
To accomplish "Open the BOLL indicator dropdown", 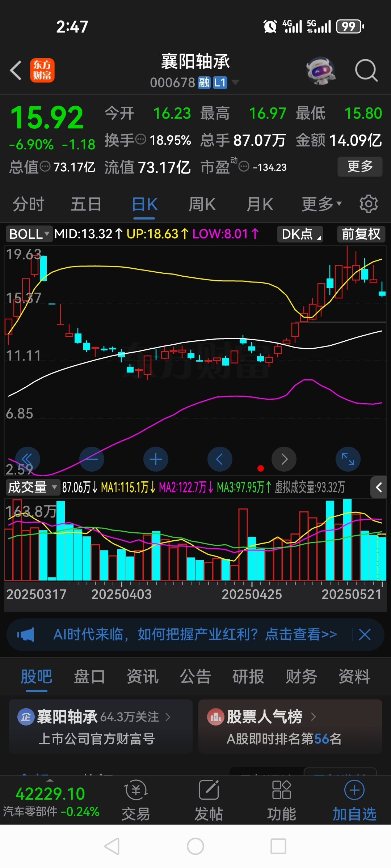I will 29,234.
